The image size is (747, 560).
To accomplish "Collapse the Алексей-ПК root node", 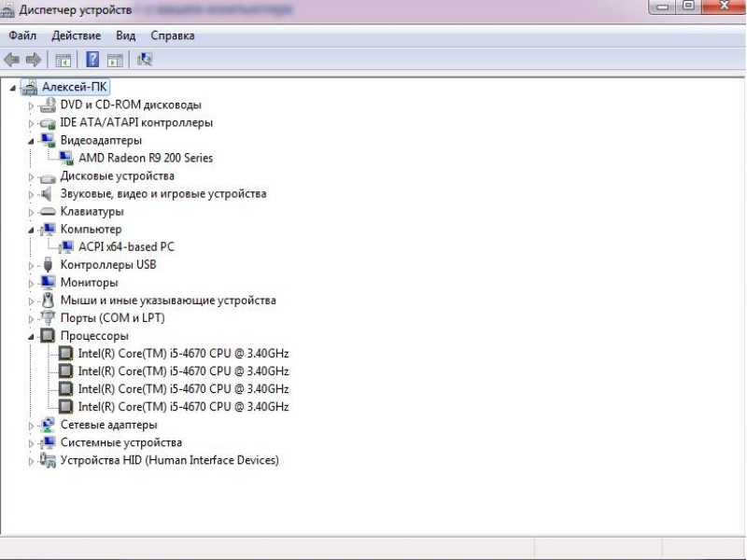I will coord(13,88).
